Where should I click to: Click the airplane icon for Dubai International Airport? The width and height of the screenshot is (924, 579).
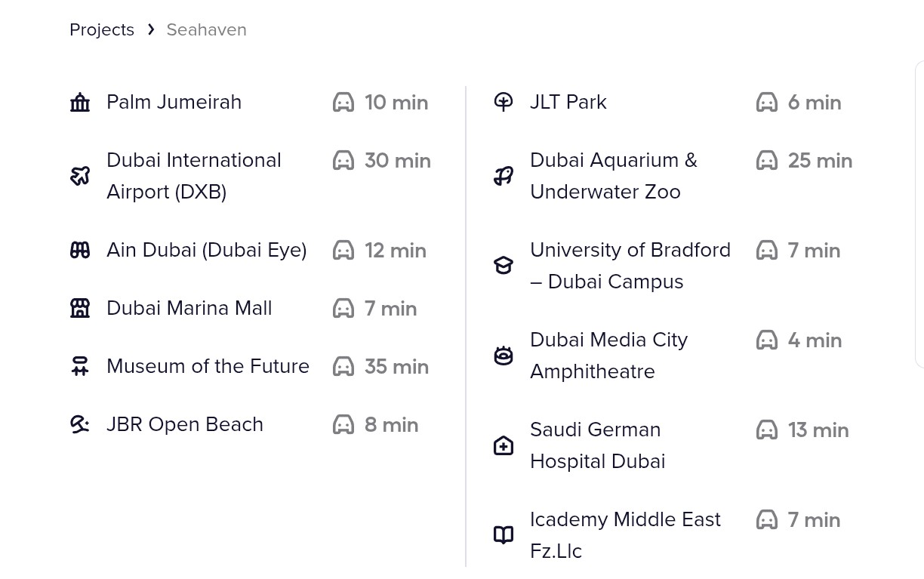coord(80,176)
